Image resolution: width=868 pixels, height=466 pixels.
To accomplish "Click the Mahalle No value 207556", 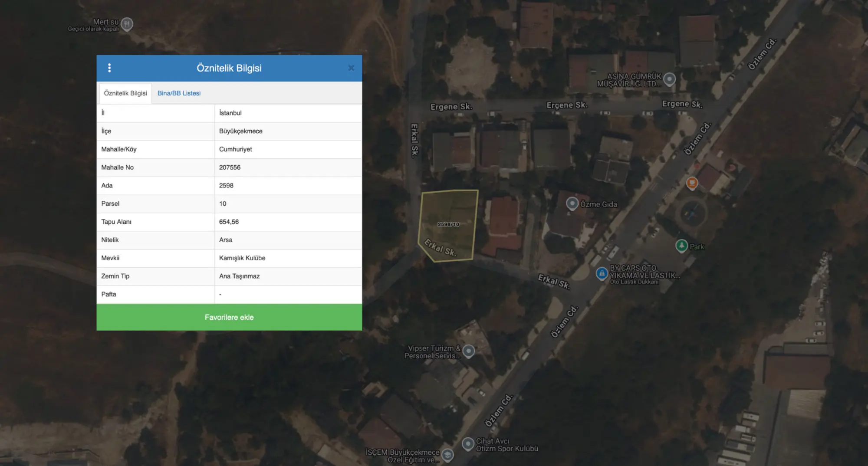I will pyautogui.click(x=288, y=167).
